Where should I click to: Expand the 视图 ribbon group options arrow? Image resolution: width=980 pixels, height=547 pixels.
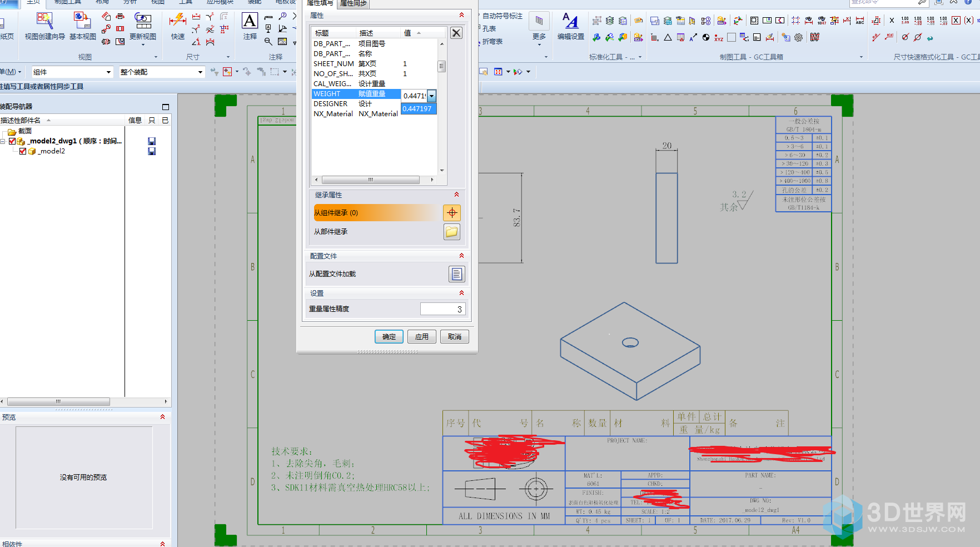156,57
